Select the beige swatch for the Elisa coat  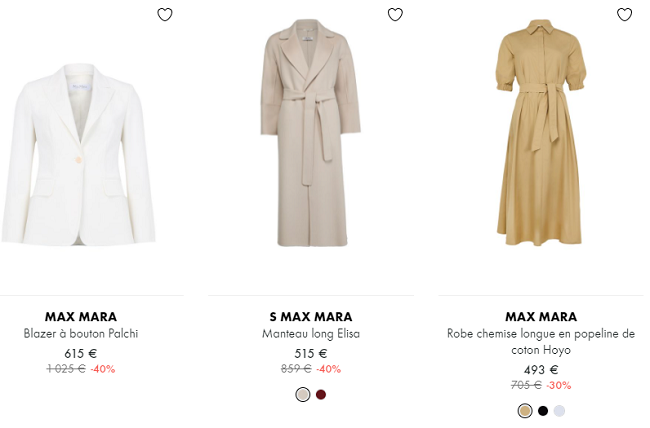coord(303,394)
